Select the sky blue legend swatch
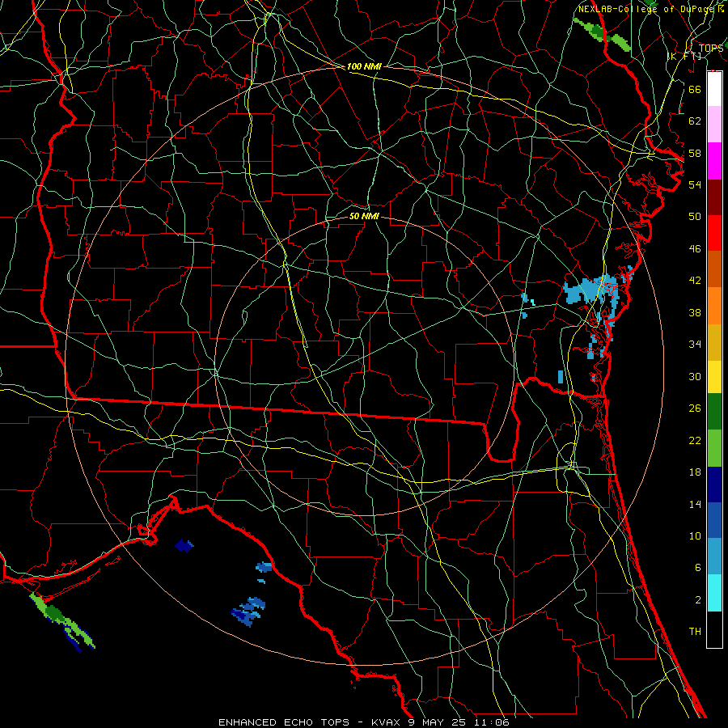 pos(714,557)
